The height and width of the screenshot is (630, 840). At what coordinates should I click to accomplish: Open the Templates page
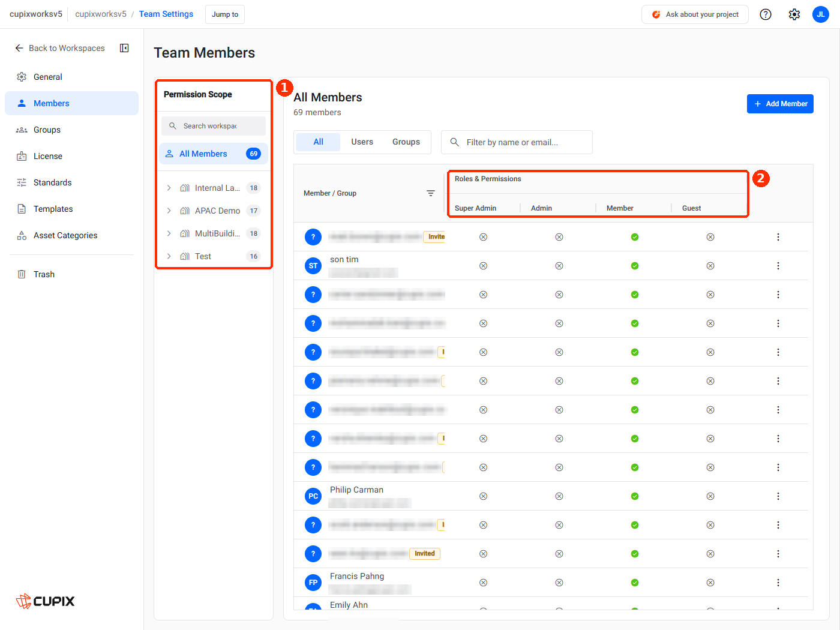coord(71,209)
